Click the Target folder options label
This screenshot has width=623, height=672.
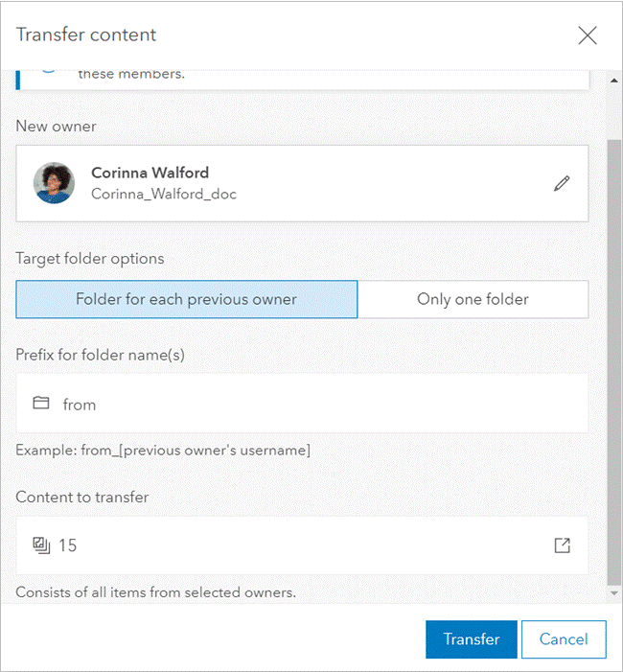[x=90, y=258]
